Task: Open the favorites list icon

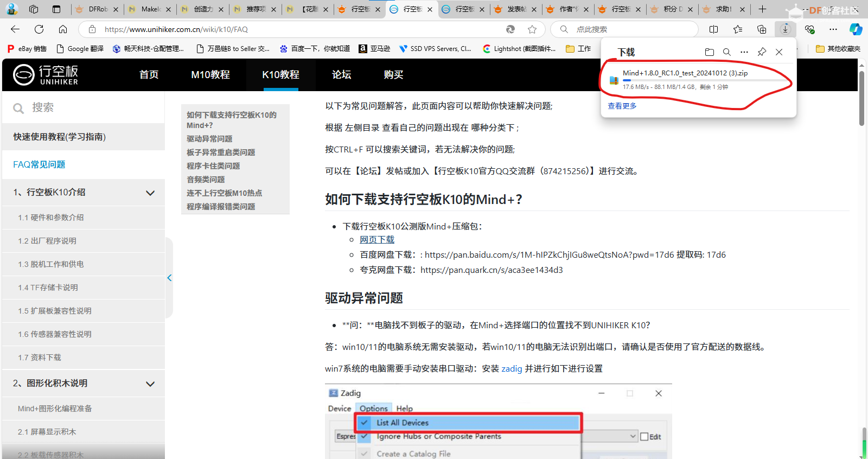Action: coord(738,29)
